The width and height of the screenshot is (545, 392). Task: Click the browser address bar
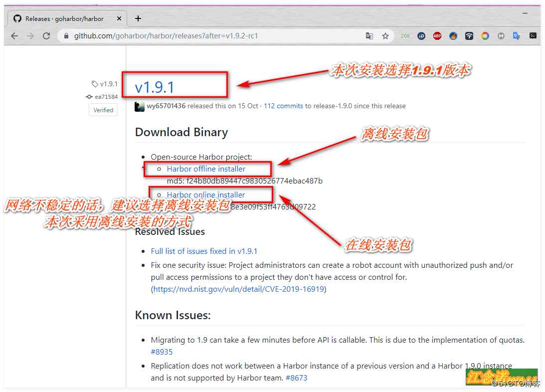pos(199,35)
